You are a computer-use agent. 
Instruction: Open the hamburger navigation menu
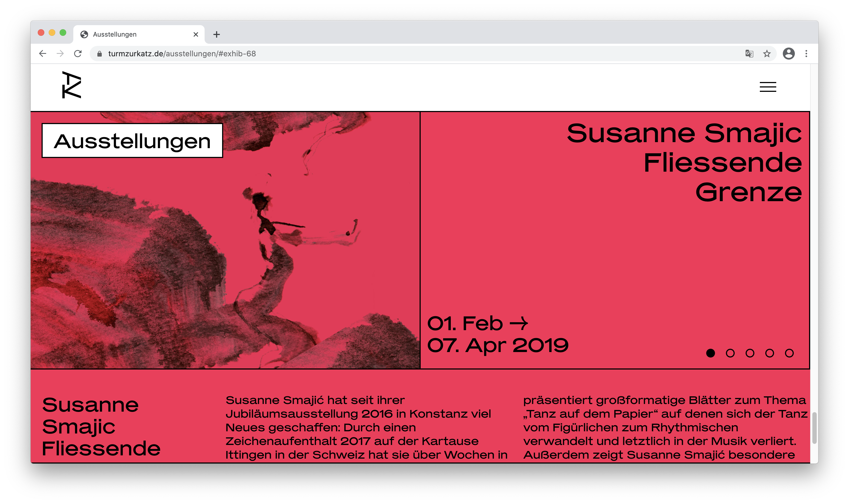[x=767, y=87]
